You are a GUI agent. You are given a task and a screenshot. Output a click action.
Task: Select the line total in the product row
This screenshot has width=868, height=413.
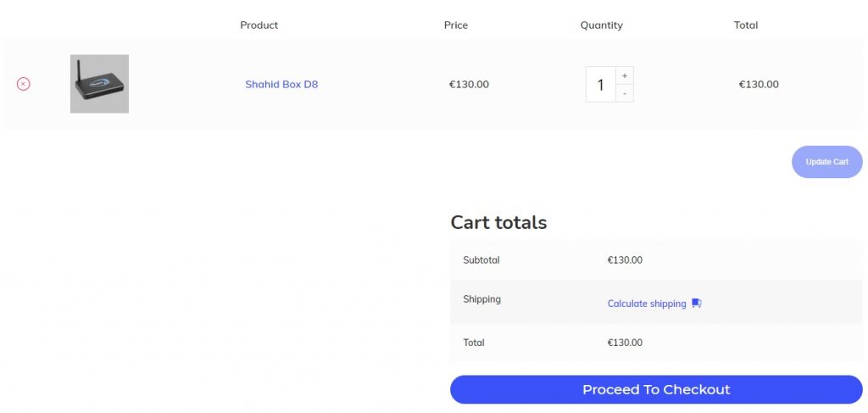tap(759, 84)
